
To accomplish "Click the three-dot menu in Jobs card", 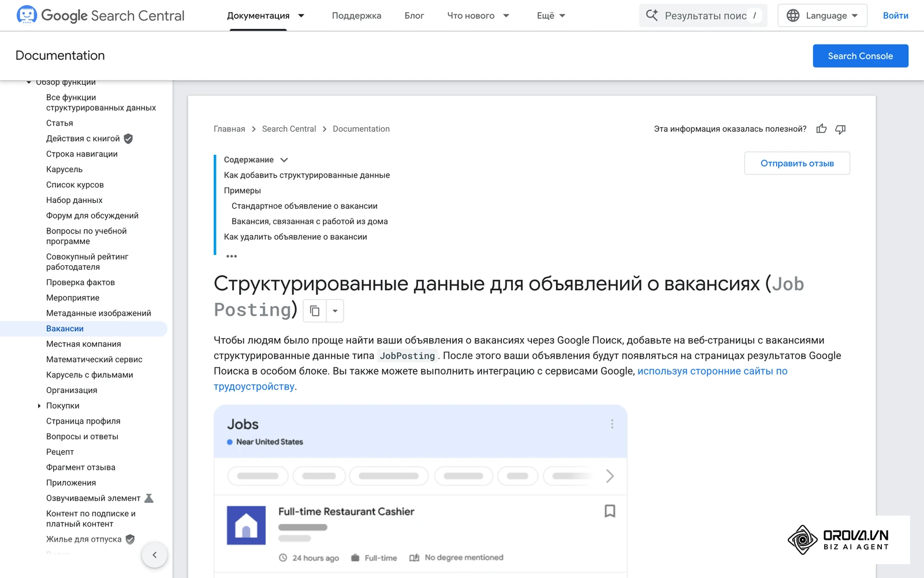I will pos(612,424).
